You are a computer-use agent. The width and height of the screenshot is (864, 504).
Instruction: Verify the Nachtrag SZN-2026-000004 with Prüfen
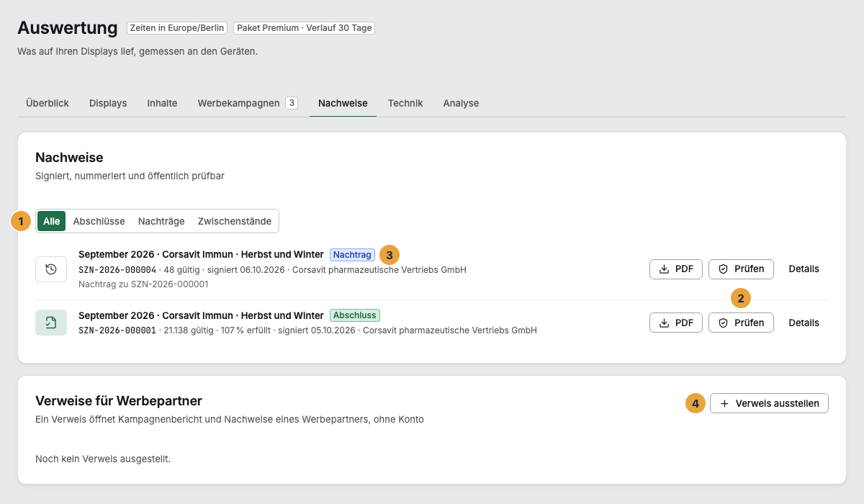[x=741, y=269]
